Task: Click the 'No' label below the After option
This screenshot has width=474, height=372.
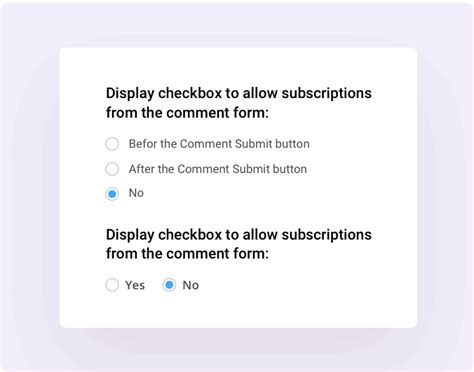Action: (x=136, y=193)
